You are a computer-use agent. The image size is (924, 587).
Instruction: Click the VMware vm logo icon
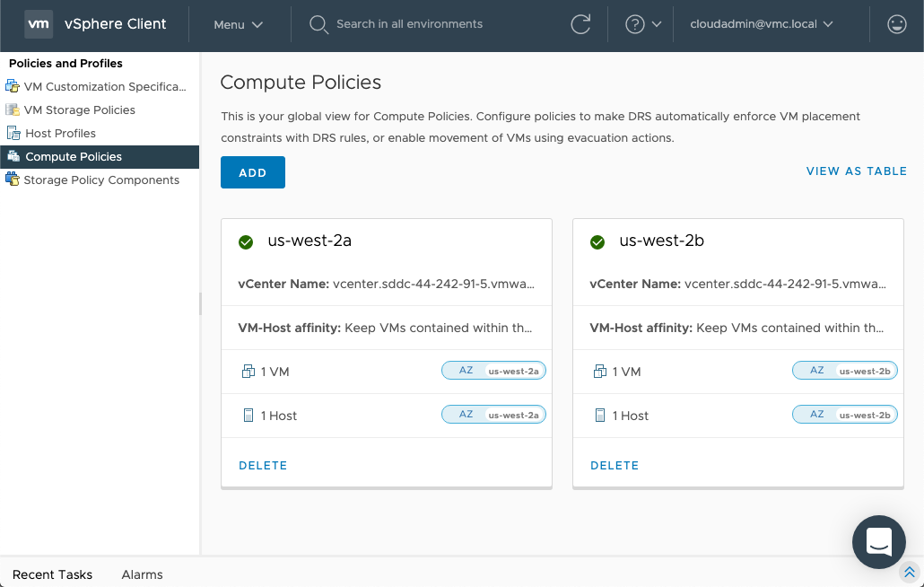tap(39, 24)
